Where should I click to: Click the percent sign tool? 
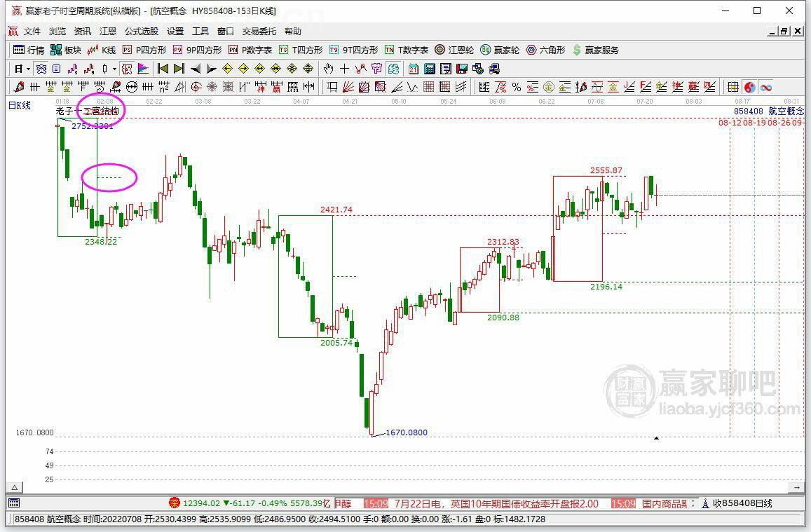516,87
